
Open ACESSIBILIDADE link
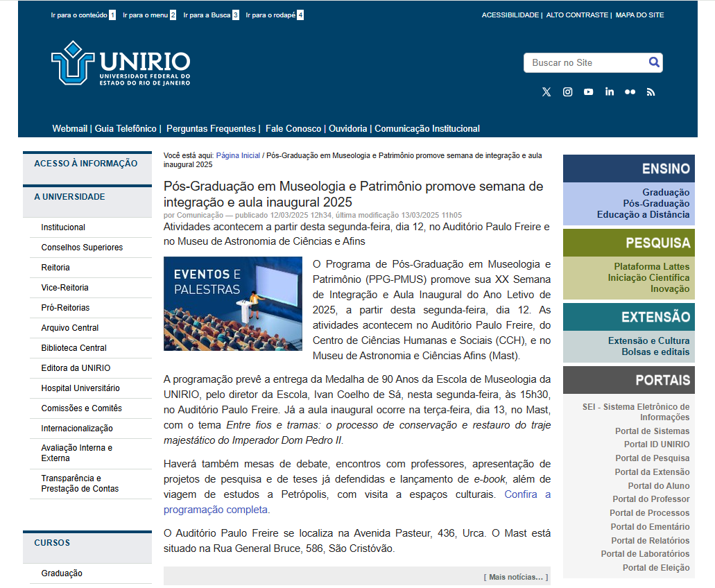point(510,15)
